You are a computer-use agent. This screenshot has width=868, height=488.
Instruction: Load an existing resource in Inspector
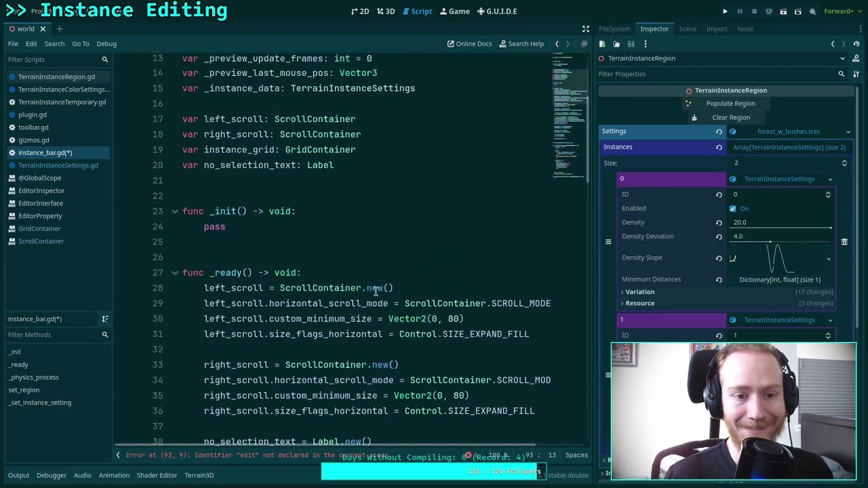pyautogui.click(x=616, y=44)
